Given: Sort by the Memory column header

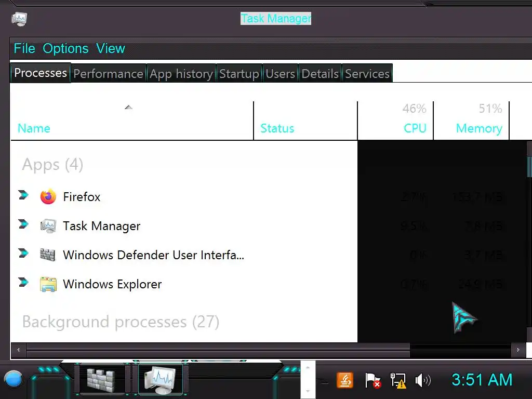Looking at the screenshot, I should pyautogui.click(x=479, y=128).
